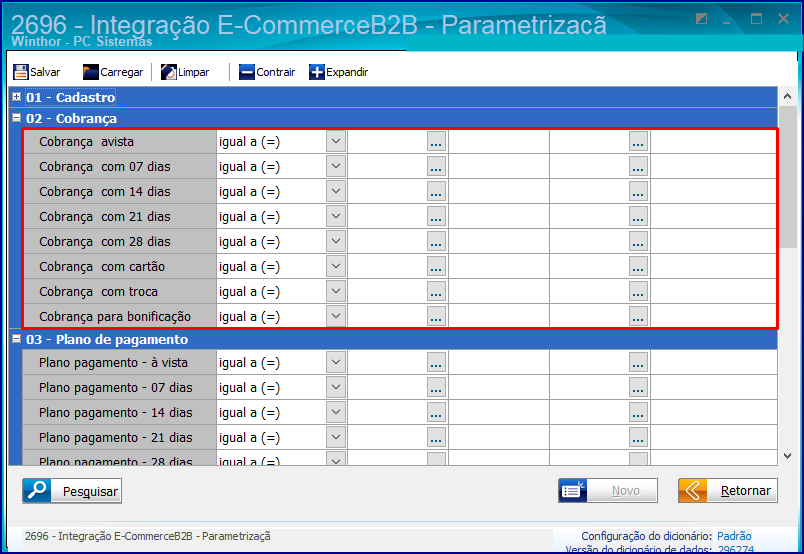This screenshot has width=804, height=554.
Task: Close the 2696 Integração window
Action: (x=783, y=19)
